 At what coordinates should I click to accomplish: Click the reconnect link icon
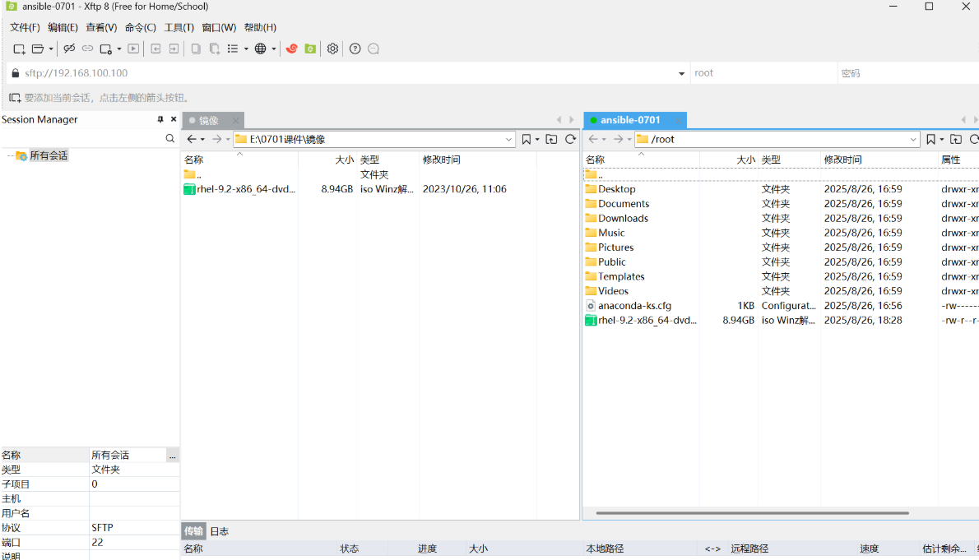pos(87,49)
